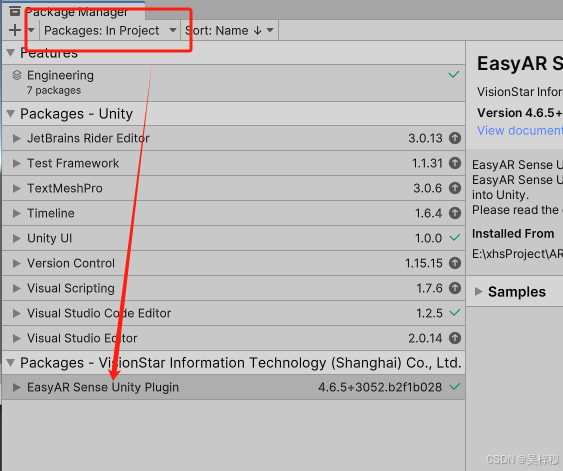Click version 4.6.5+3052.b2f1b028 text
The height and width of the screenshot is (471, 563).
(x=380, y=387)
